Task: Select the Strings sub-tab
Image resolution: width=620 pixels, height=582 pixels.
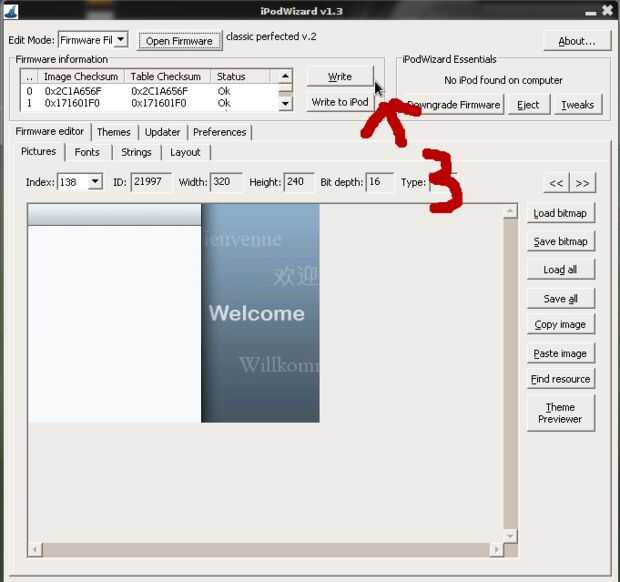Action: coord(136,152)
